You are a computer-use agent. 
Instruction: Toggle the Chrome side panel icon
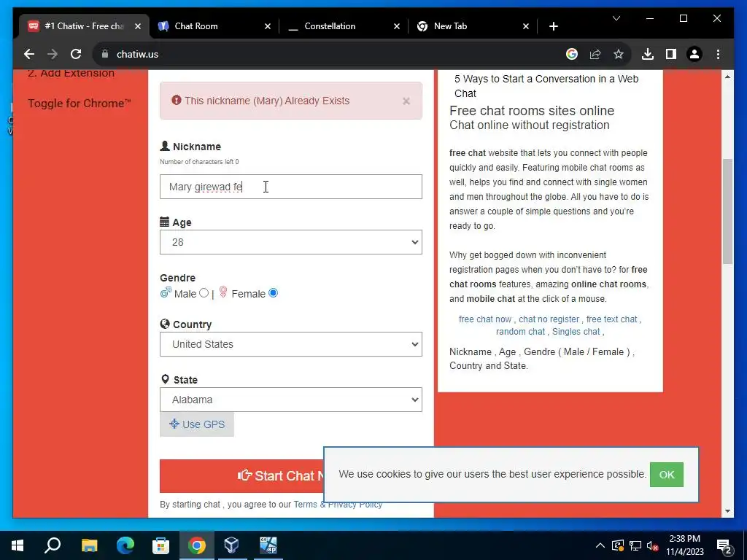(671, 54)
